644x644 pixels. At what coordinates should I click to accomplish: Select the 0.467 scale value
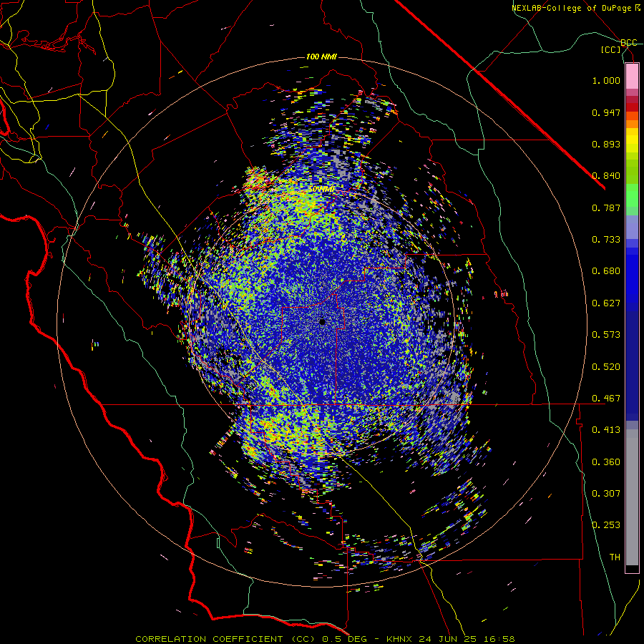(606, 399)
